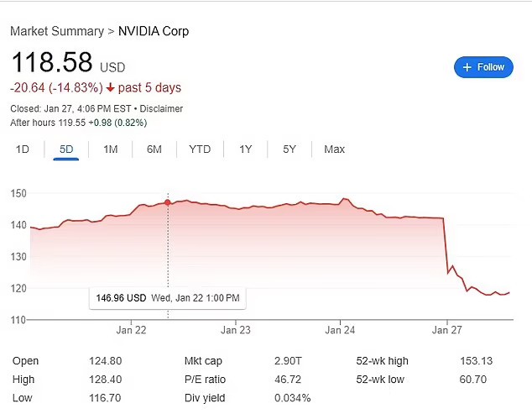
Task: Open the Market Summary breadcrumb link
Action: click(x=57, y=31)
